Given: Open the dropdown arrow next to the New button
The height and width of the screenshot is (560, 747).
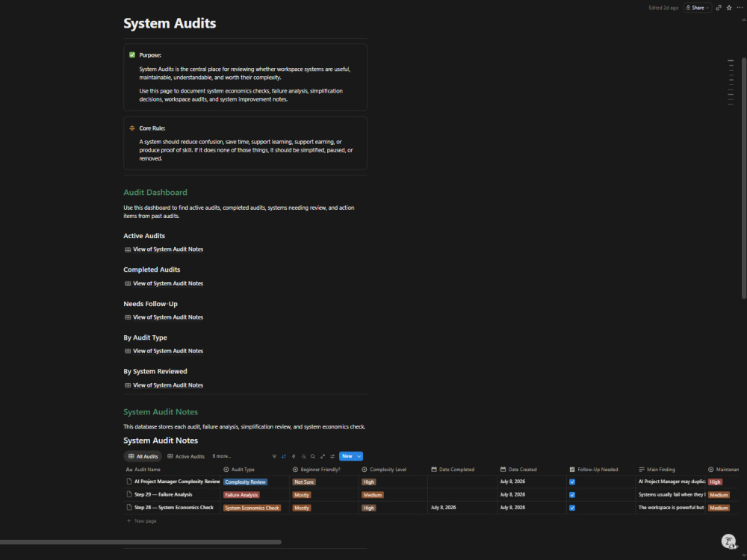Looking at the screenshot, I should click(x=359, y=456).
